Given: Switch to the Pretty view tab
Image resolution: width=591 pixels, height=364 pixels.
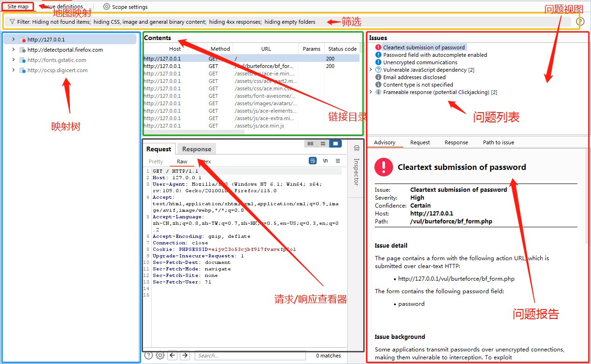Looking at the screenshot, I should tap(156, 162).
